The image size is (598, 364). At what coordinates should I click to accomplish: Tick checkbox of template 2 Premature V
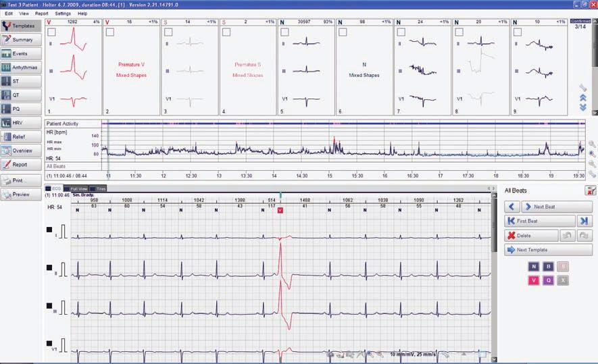tap(110, 32)
